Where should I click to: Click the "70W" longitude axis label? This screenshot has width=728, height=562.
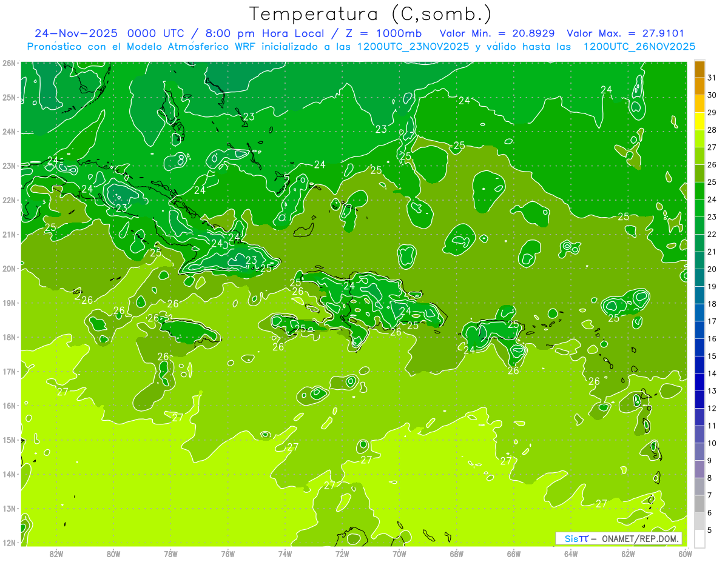399,554
